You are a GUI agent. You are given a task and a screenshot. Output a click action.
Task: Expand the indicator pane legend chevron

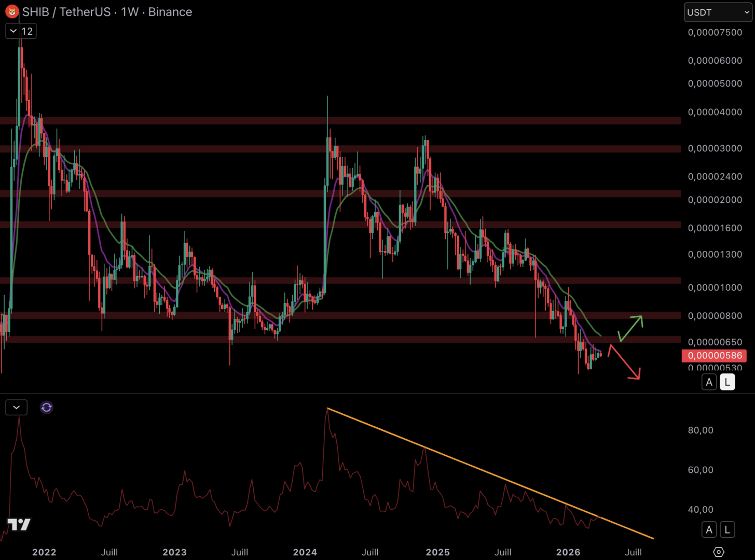pyautogui.click(x=17, y=408)
